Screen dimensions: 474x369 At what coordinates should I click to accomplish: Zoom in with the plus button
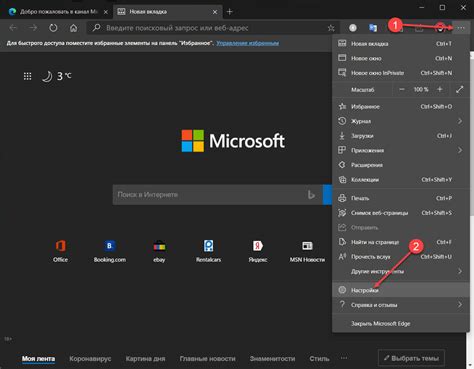440,89
